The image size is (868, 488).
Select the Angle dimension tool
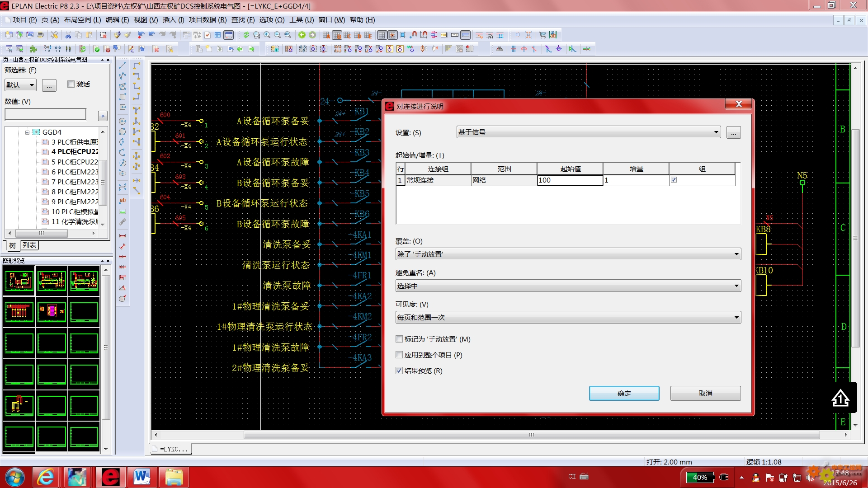[x=123, y=288]
